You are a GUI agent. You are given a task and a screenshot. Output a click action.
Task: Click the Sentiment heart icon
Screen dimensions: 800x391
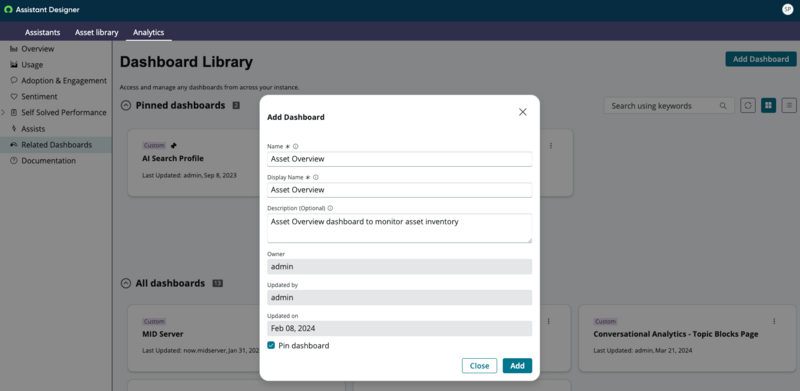click(14, 96)
